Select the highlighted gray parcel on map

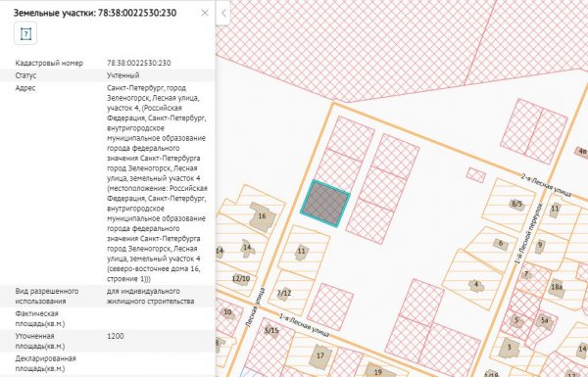pyautogui.click(x=325, y=204)
